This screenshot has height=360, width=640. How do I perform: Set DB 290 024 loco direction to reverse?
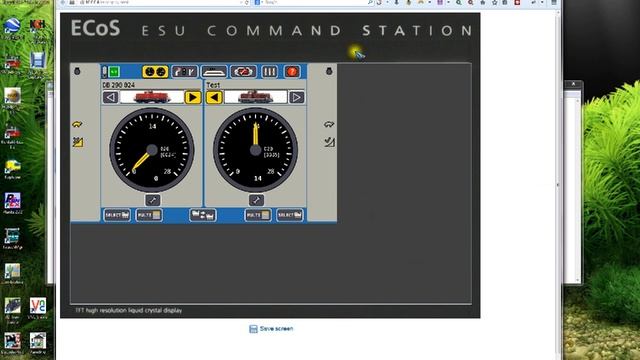click(111, 98)
